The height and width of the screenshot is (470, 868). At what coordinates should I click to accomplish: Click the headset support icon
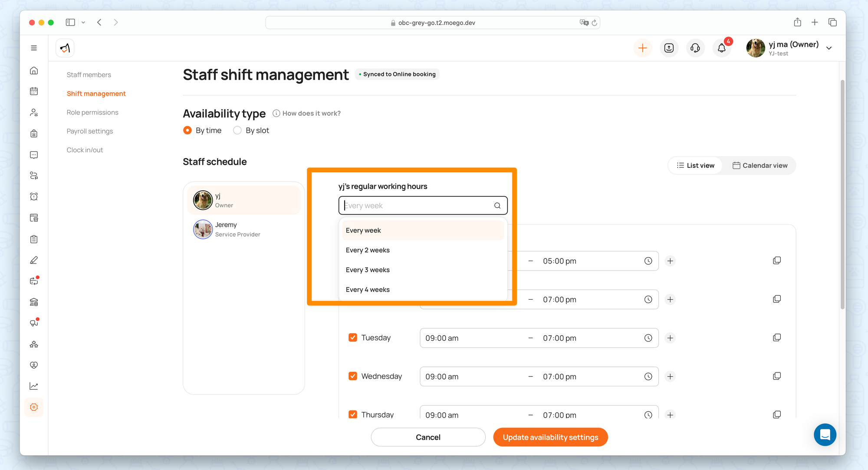(695, 48)
